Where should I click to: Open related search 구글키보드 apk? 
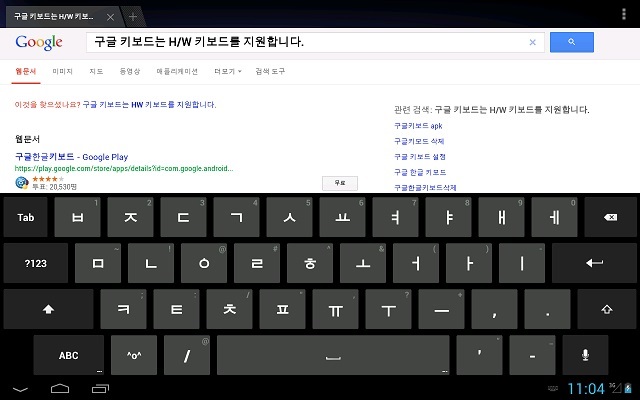click(418, 126)
